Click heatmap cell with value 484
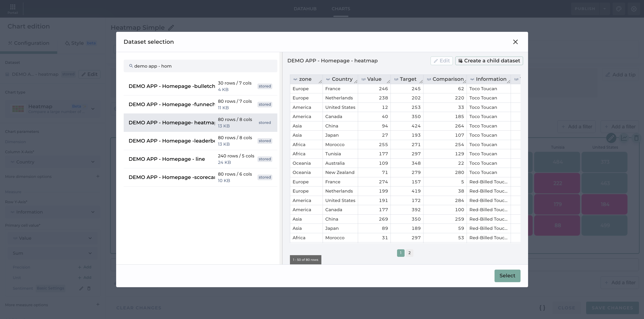644x319 pixels. tap(557, 162)
